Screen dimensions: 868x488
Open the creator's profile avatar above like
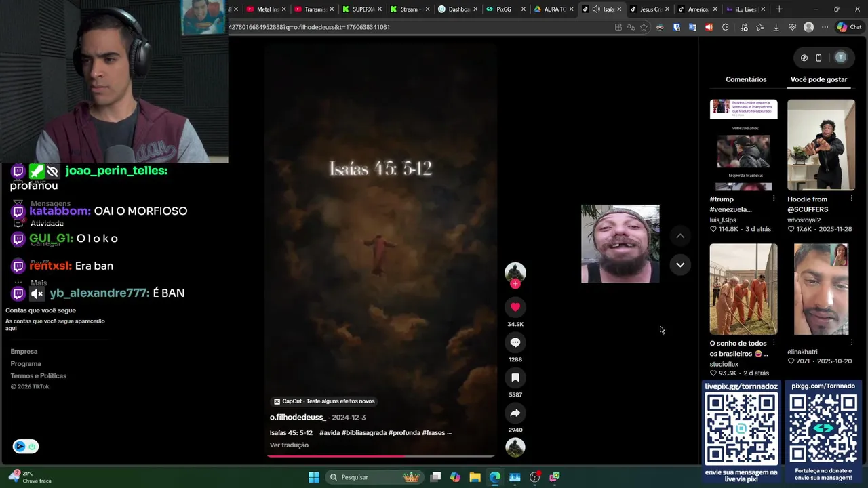click(x=515, y=272)
